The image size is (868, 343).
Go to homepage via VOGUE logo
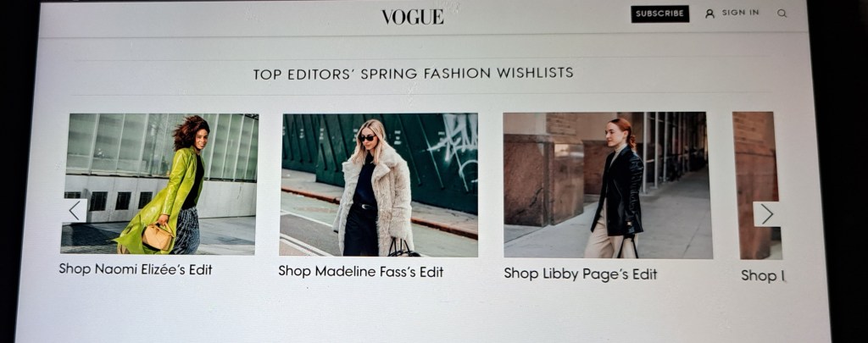(x=413, y=17)
